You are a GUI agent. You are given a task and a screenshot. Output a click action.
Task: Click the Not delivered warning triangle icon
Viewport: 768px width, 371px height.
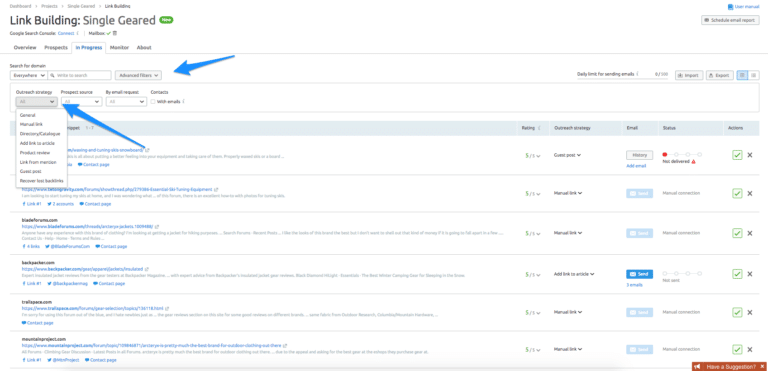coord(694,162)
